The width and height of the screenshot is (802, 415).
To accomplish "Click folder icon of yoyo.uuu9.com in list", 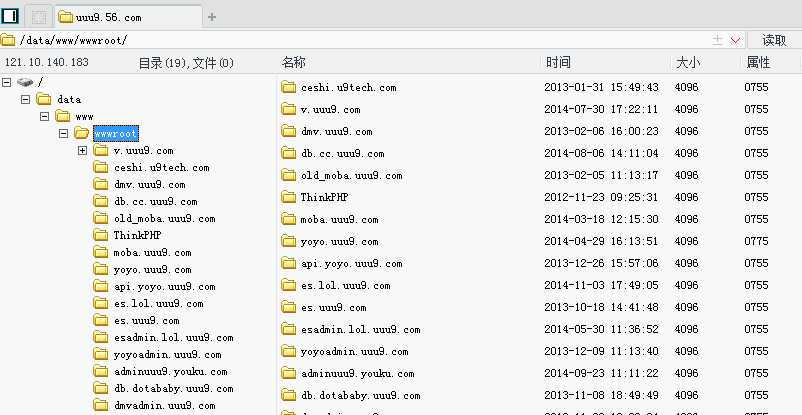I will [288, 241].
